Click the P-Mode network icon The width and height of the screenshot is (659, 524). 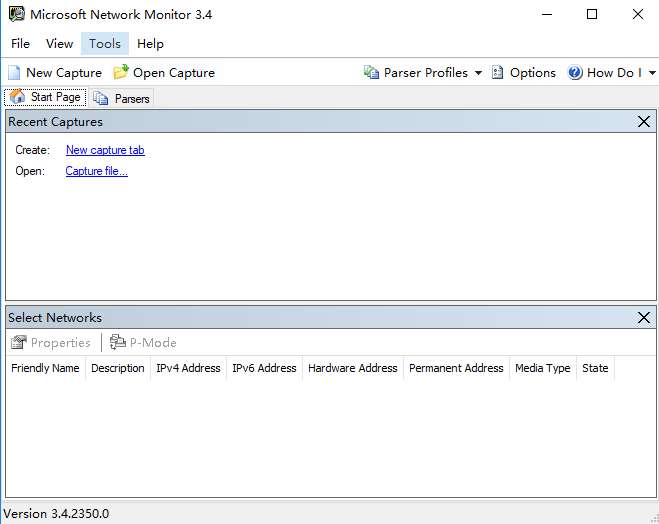[x=118, y=342]
